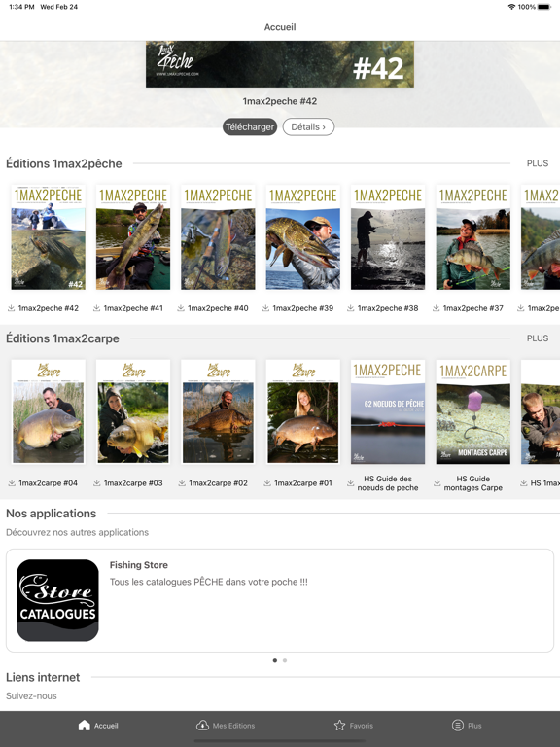Image resolution: width=560 pixels, height=747 pixels.
Task: Tap download icon beside 1max2carpe #02
Action: tap(182, 483)
